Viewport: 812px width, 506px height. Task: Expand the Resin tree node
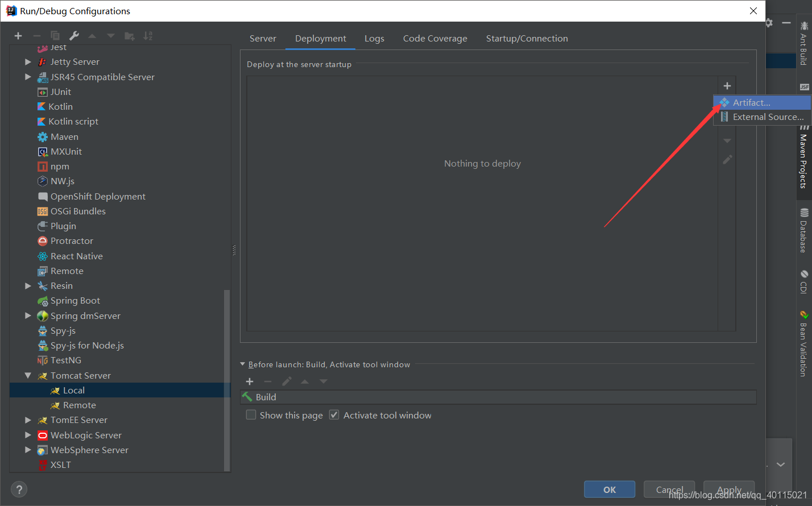click(28, 285)
